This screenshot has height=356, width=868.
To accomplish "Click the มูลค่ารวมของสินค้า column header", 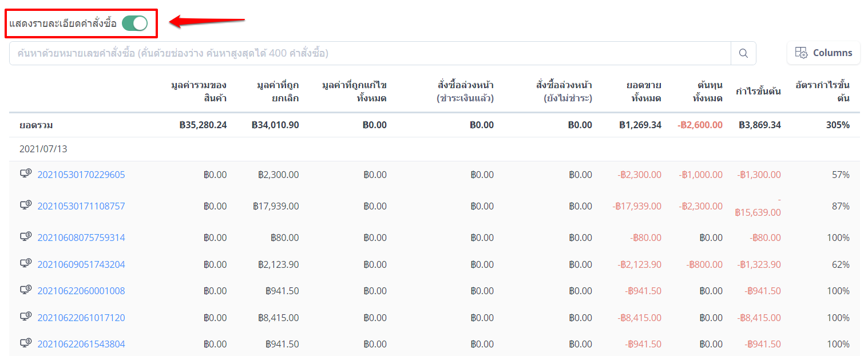I will tap(199, 92).
